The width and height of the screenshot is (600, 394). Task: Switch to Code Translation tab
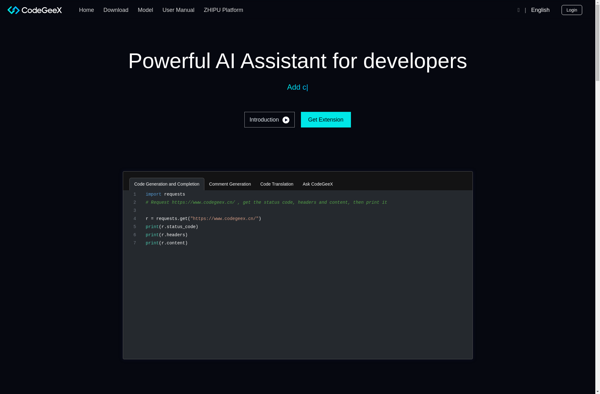point(277,184)
